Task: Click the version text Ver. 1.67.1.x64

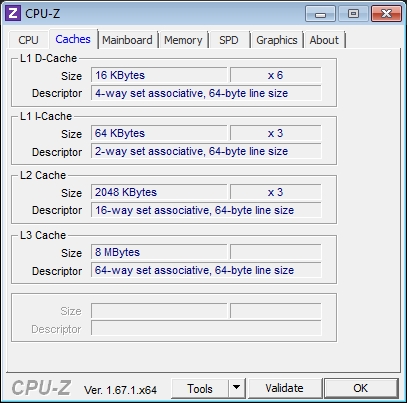Action: [x=120, y=390]
